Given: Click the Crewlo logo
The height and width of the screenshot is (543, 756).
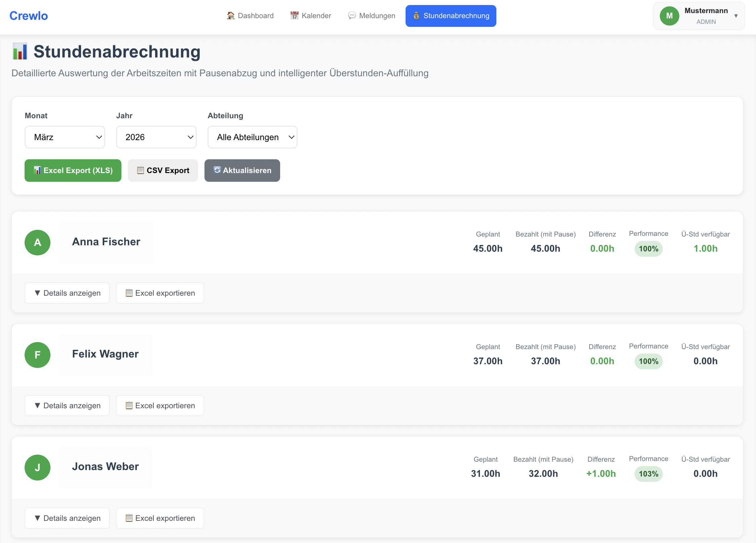Looking at the screenshot, I should click(x=29, y=16).
